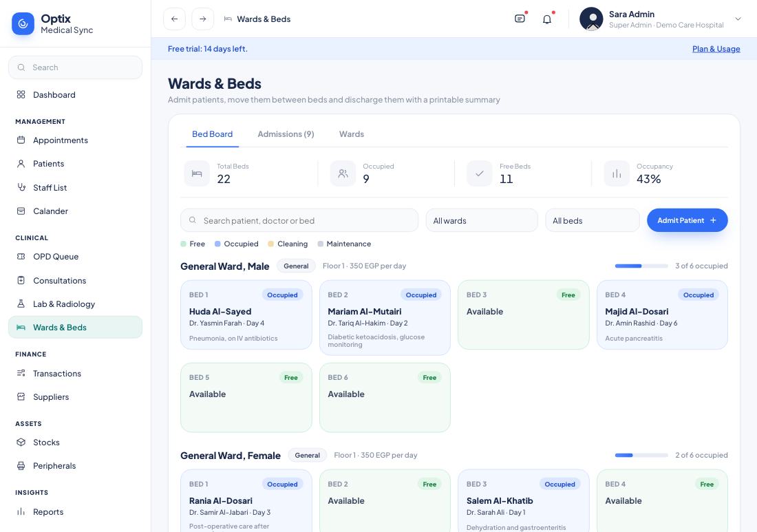
Task: Go forward with the right arrow button
Action: click(x=203, y=19)
